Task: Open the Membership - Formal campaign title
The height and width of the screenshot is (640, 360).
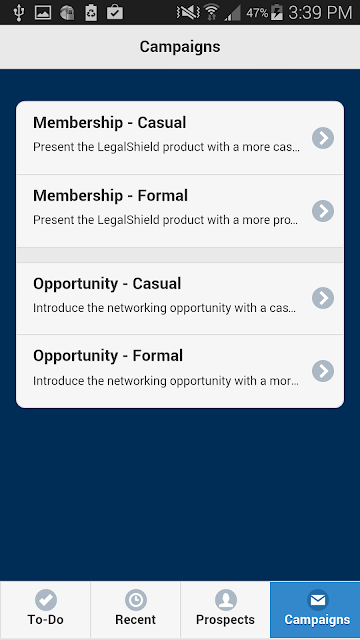Action: tap(110, 196)
